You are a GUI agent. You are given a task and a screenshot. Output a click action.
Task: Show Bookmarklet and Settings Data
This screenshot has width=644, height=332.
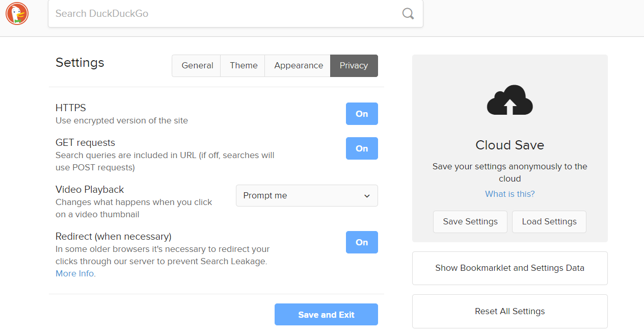[x=510, y=268]
